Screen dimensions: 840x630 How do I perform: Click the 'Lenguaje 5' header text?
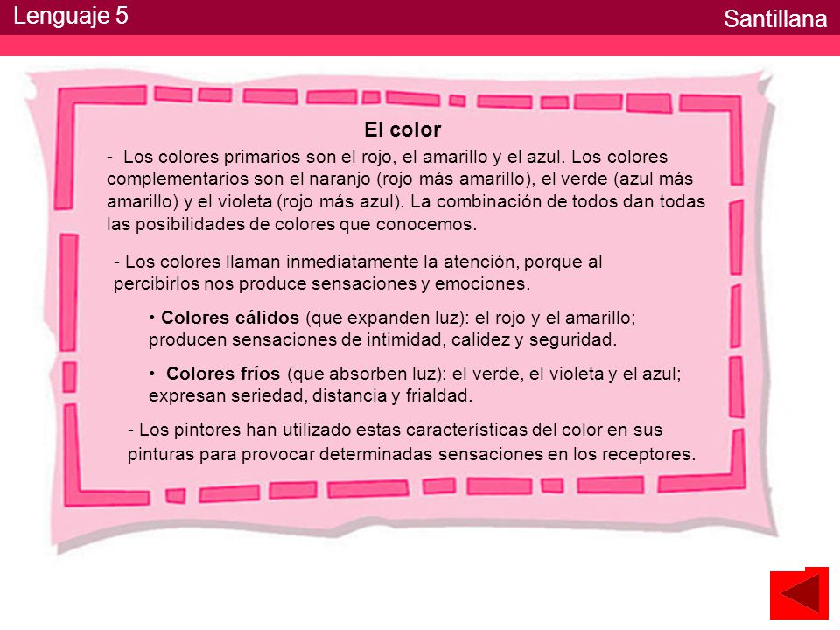(x=71, y=16)
